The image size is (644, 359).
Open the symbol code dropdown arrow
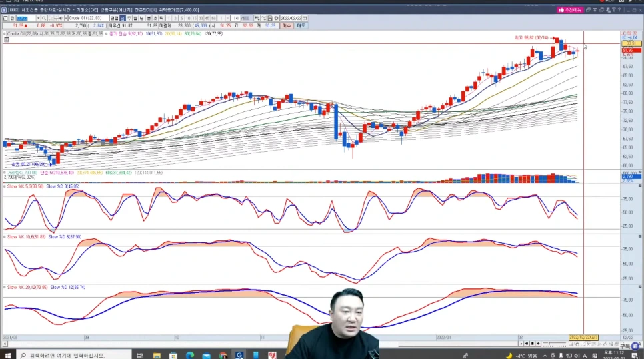click(38, 19)
